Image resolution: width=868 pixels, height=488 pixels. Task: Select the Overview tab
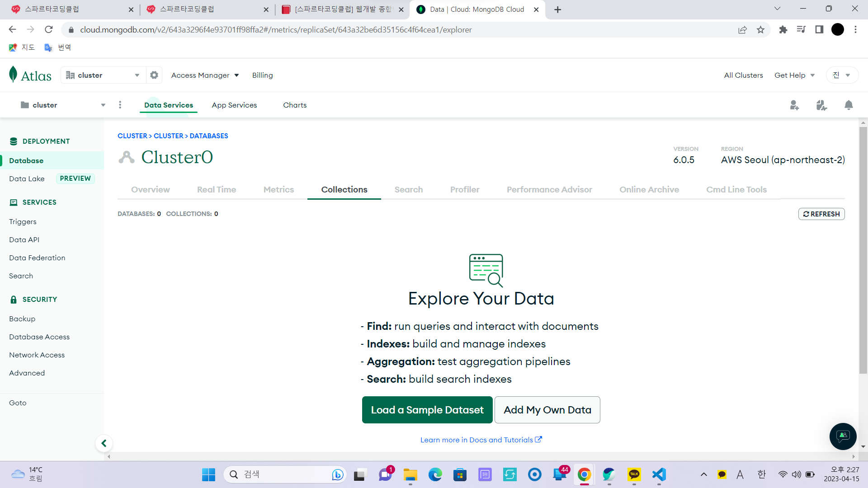coord(151,189)
